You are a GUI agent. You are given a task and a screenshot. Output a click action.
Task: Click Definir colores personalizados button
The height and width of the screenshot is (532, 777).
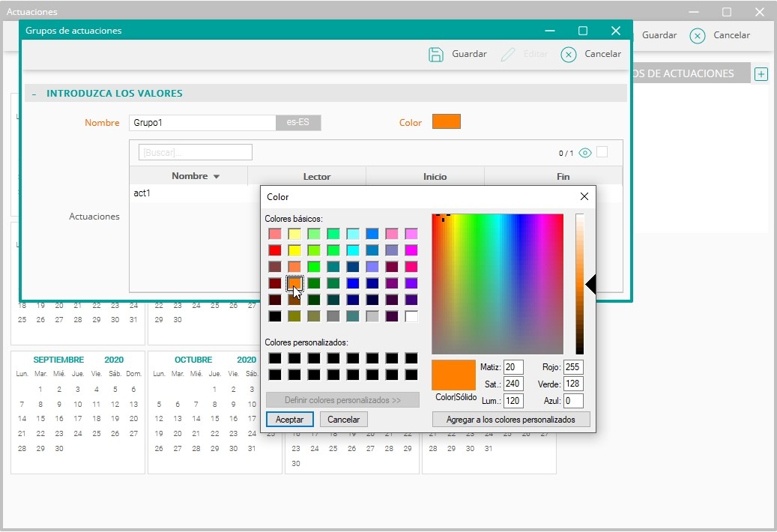point(342,399)
